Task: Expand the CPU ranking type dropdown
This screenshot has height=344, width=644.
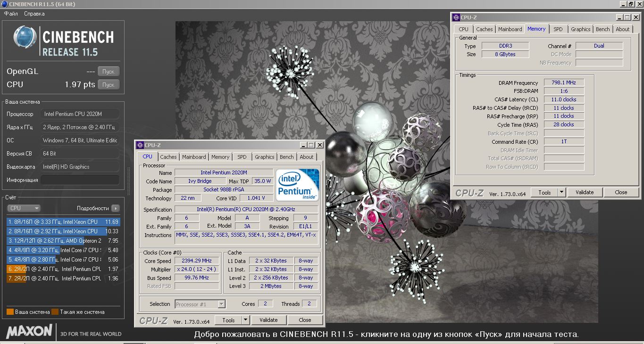Action: tap(24, 208)
